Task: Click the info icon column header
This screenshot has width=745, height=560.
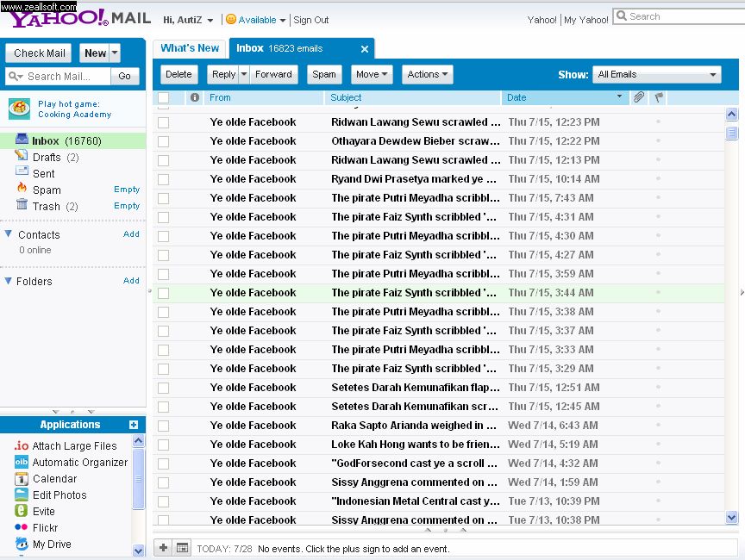Action: pyautogui.click(x=194, y=97)
